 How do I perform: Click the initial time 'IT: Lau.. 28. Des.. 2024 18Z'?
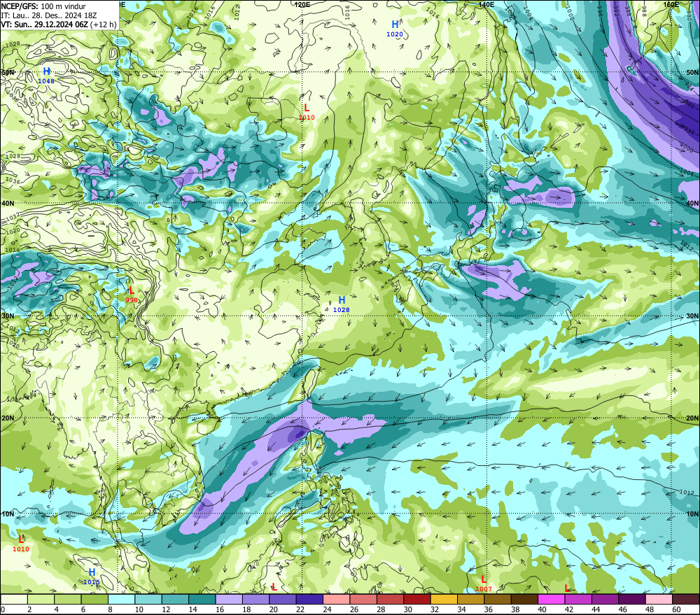[49, 15]
